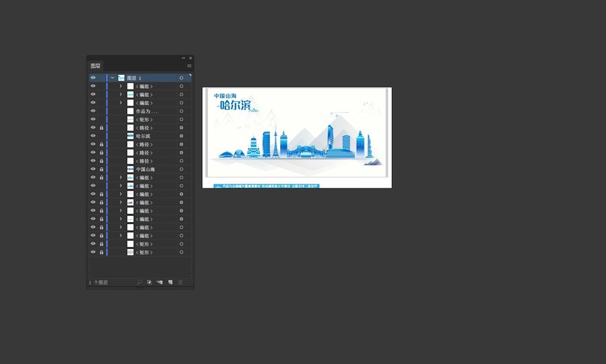Screen dimensions: 606x364
Task: Expand the 编组 with dark navy thumbnail
Action: [x=121, y=203]
